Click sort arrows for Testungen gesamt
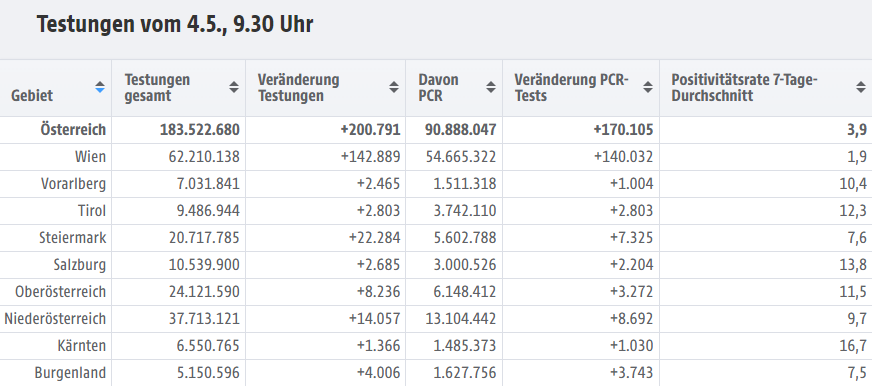Image resolution: width=872 pixels, height=386 pixels. coord(234,87)
